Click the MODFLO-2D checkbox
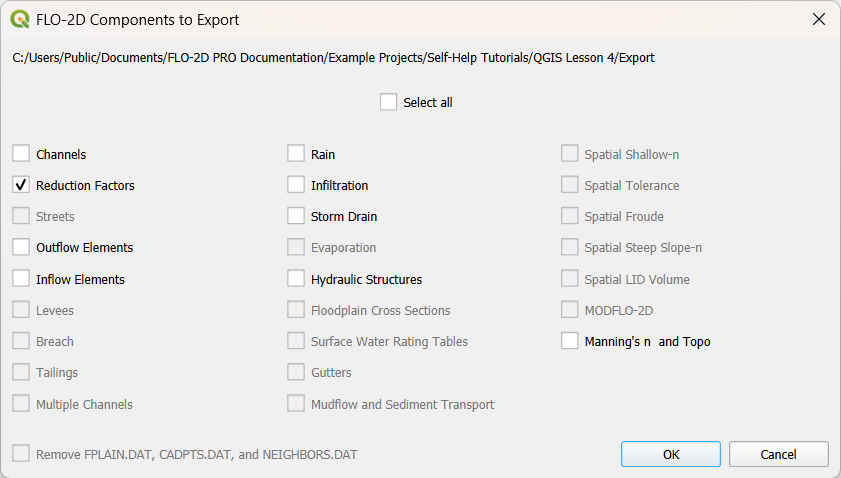841x478 pixels. (x=570, y=310)
